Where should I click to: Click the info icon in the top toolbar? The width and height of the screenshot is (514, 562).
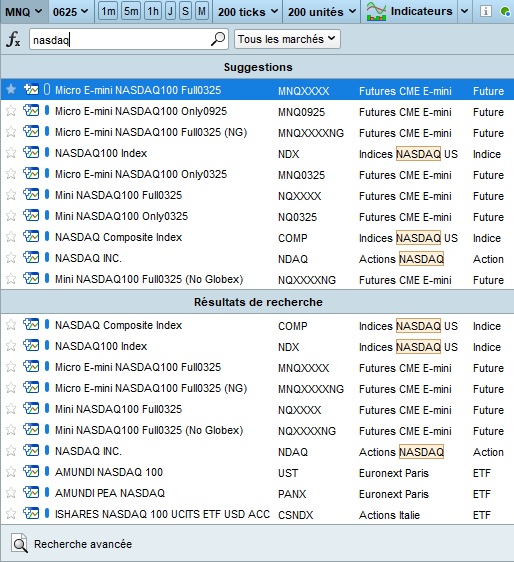tap(486, 11)
